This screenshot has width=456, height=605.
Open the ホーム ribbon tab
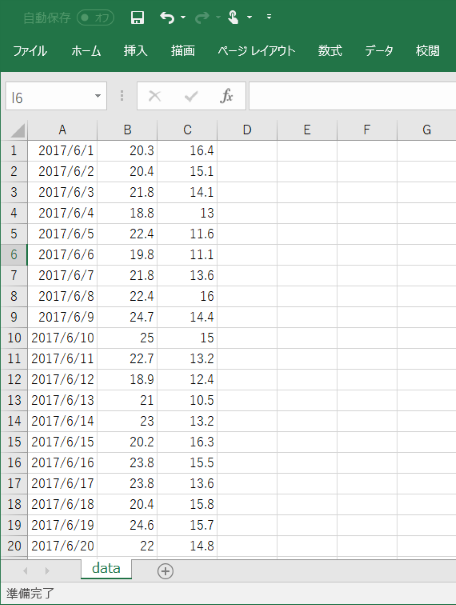[x=86, y=51]
